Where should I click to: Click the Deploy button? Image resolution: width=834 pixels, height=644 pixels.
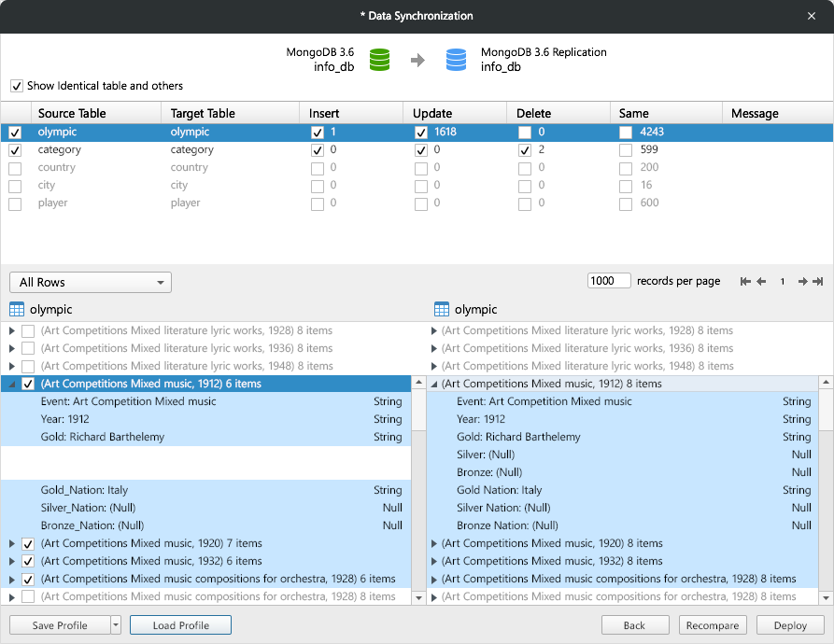click(790, 625)
